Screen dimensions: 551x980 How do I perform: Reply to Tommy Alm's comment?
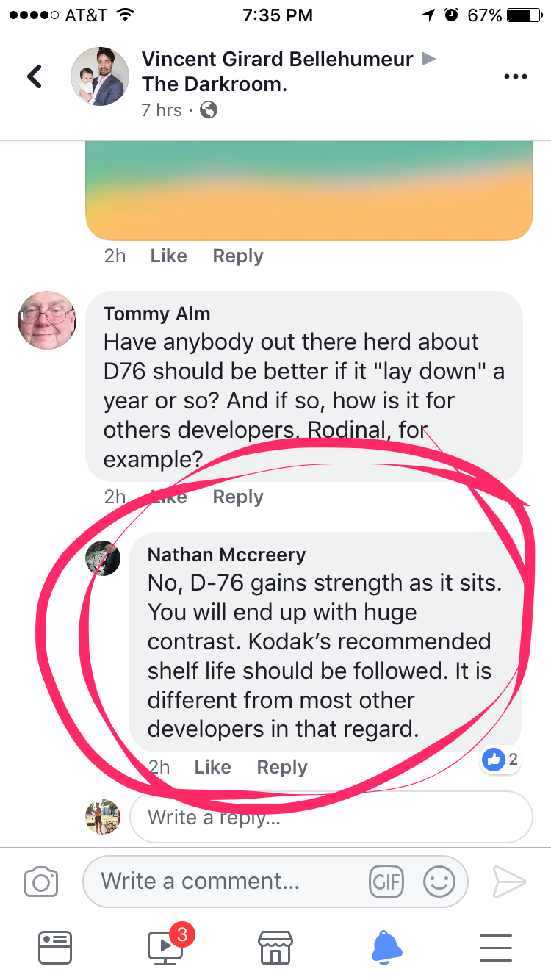[x=238, y=497]
